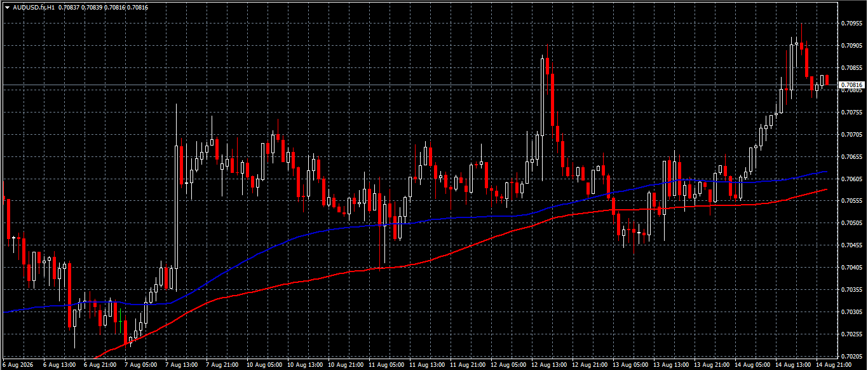Click the 7 Aug 21:00 time label
This screenshot has width=868, height=370.
(222, 366)
